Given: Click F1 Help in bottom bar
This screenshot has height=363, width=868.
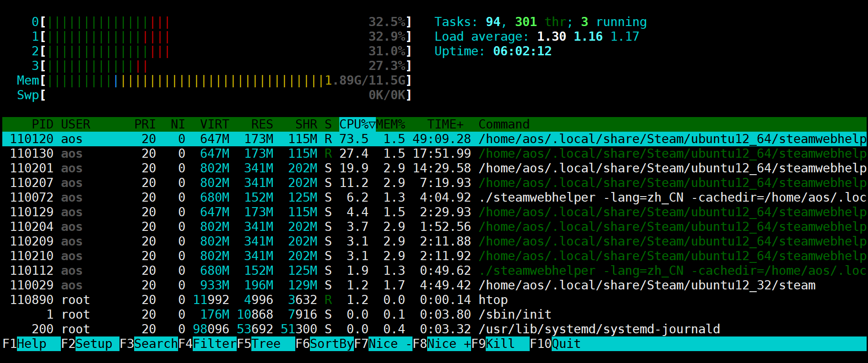Looking at the screenshot, I should pos(31,344).
